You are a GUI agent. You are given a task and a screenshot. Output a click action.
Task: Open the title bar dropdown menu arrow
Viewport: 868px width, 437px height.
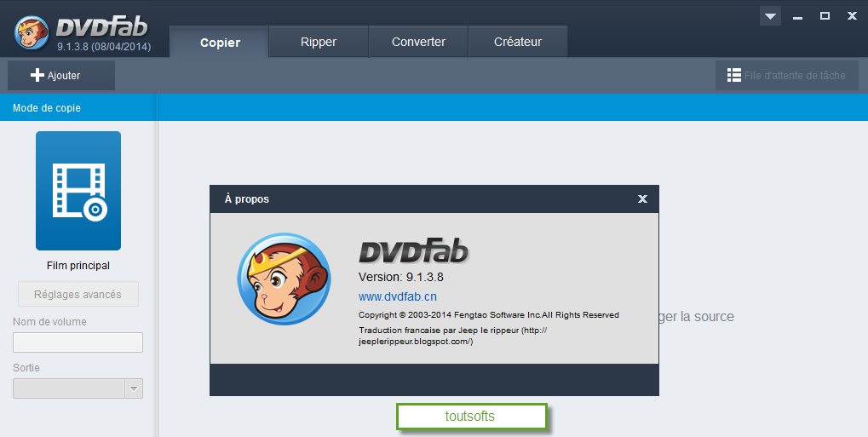[x=770, y=16]
